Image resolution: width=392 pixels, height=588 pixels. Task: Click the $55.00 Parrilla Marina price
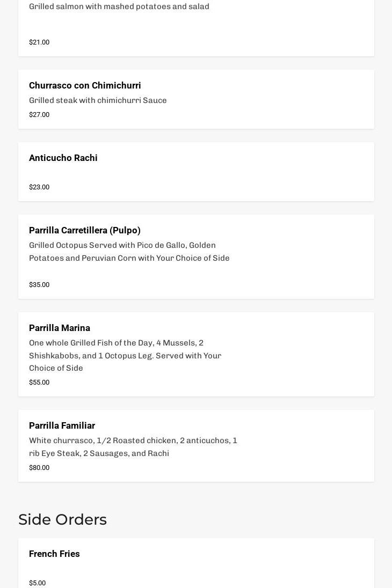[x=39, y=383]
